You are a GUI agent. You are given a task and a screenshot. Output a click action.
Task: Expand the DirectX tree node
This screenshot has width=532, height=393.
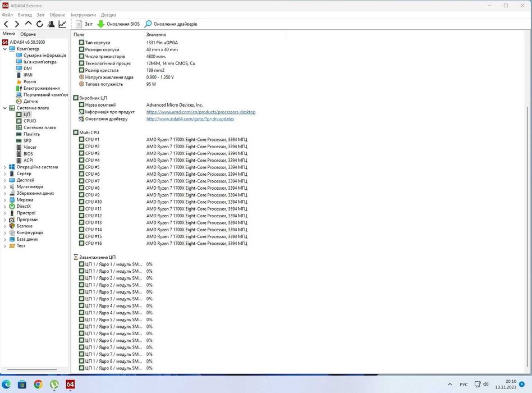click(x=4, y=207)
